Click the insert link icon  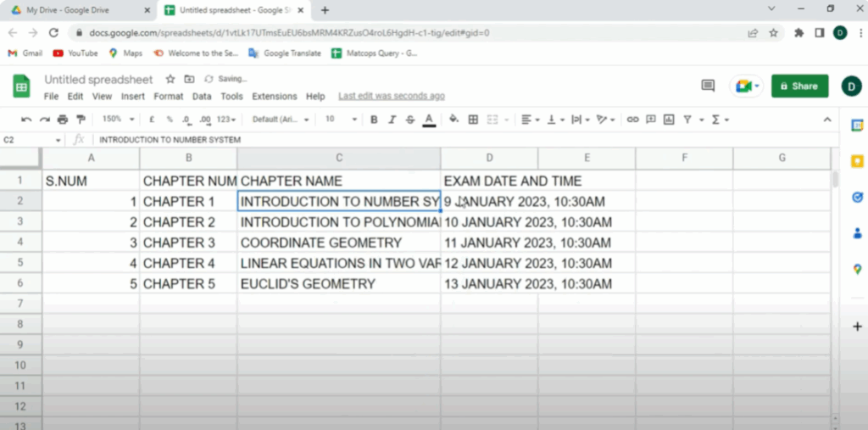click(632, 120)
